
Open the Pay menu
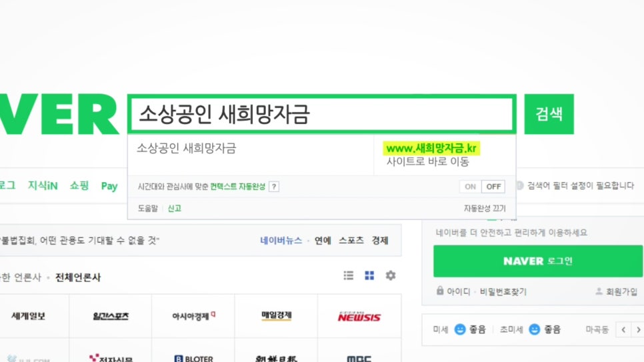tap(109, 186)
